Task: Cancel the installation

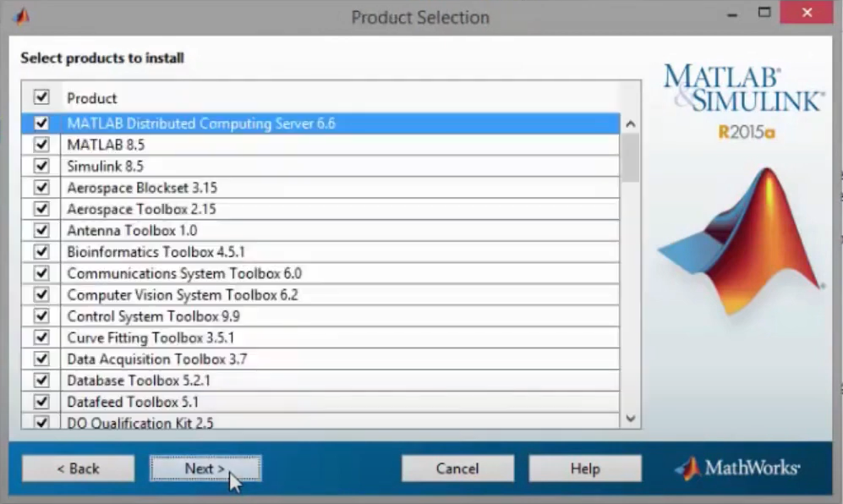Action: 457,468
